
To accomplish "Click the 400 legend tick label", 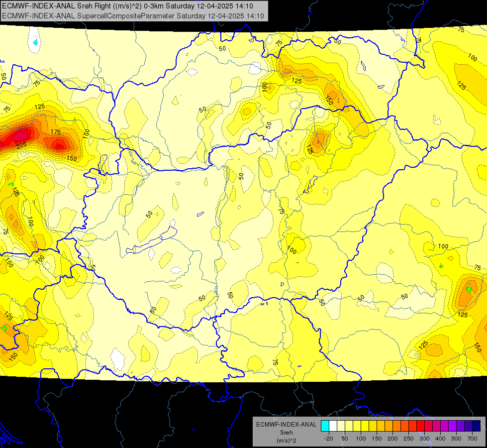I will coord(440,439).
